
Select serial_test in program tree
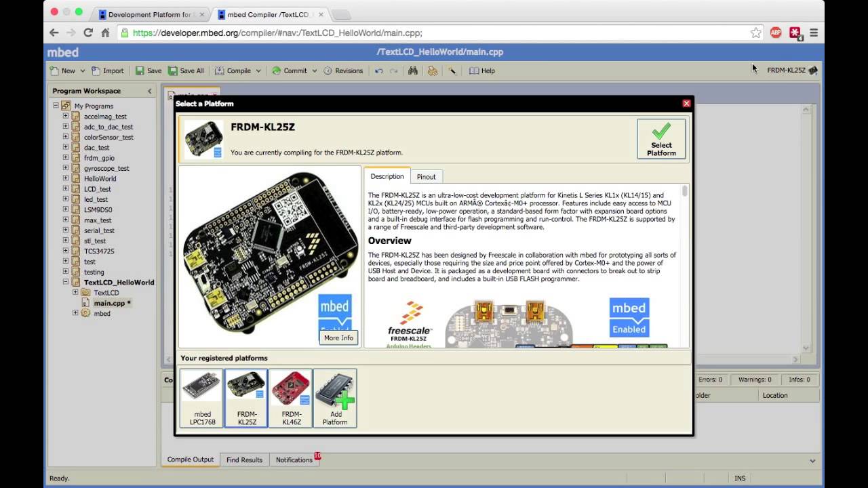100,230
